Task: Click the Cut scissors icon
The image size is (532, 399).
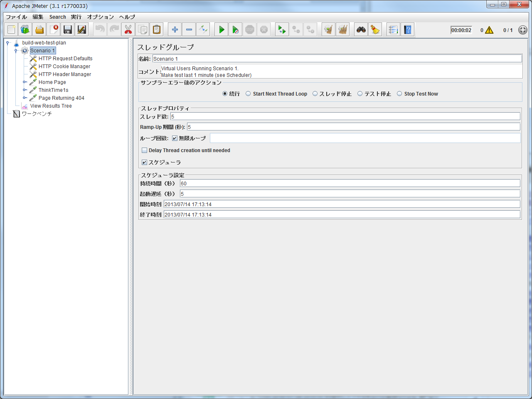Action: 128,30
